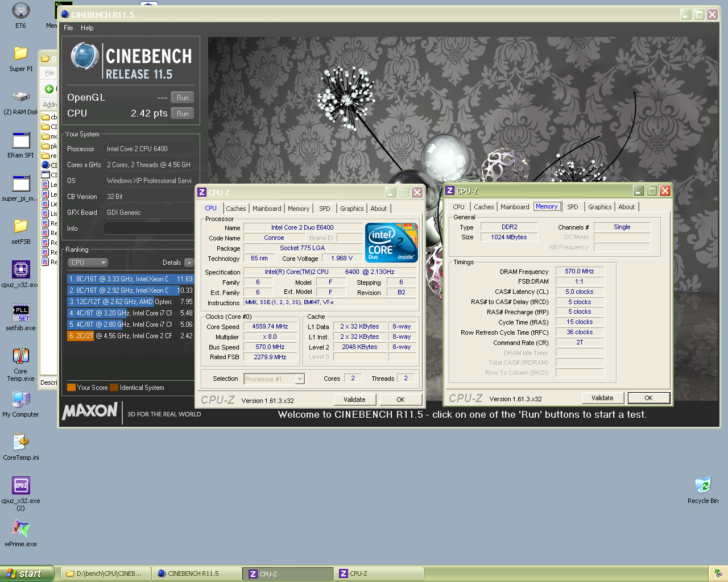Screen dimensions: 728x582
Task: Run the CPU benchmark
Action: 183,114
